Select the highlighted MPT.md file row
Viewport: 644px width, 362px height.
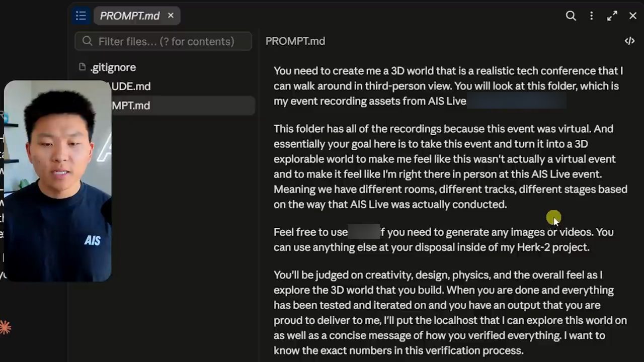click(x=183, y=106)
